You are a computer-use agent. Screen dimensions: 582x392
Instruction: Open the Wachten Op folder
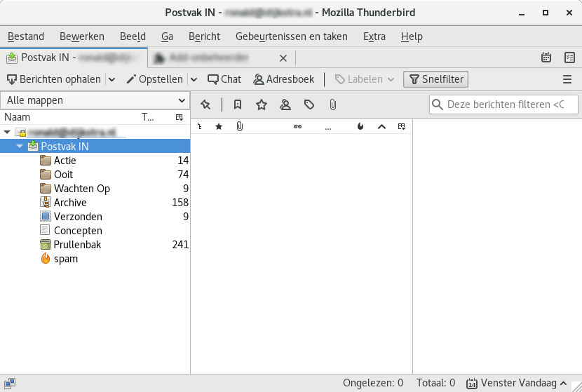95,189
